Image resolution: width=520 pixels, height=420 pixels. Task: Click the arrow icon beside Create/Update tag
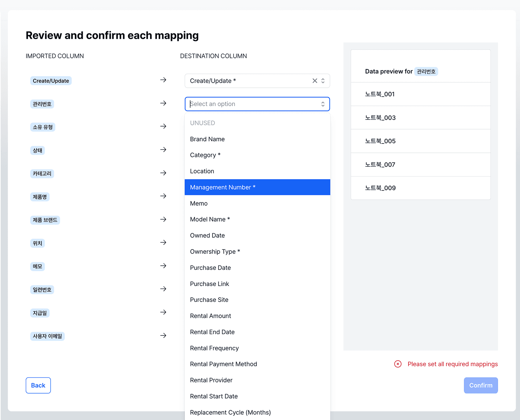tap(163, 80)
